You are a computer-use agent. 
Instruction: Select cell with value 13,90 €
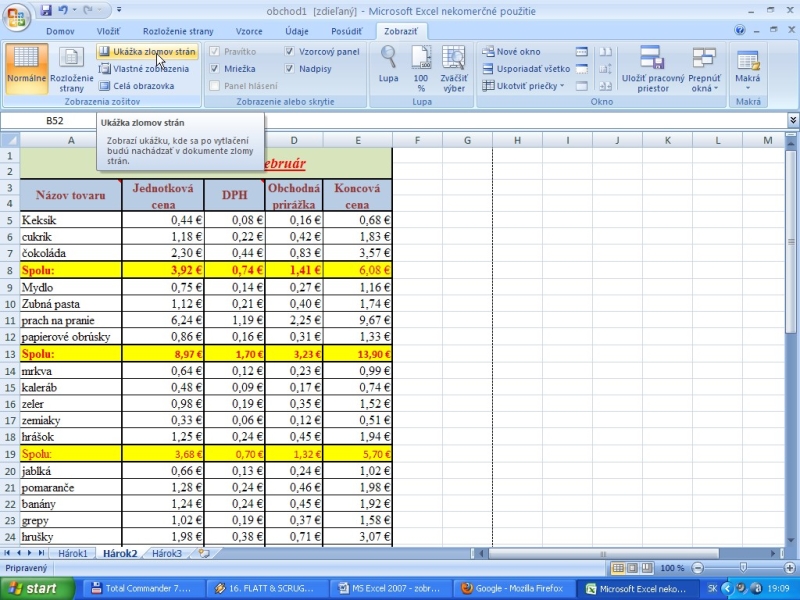coord(358,354)
